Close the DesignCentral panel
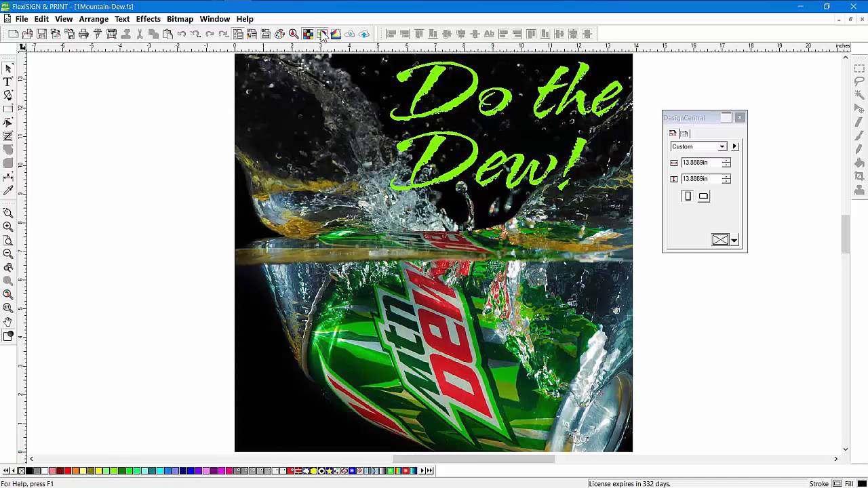 740,117
